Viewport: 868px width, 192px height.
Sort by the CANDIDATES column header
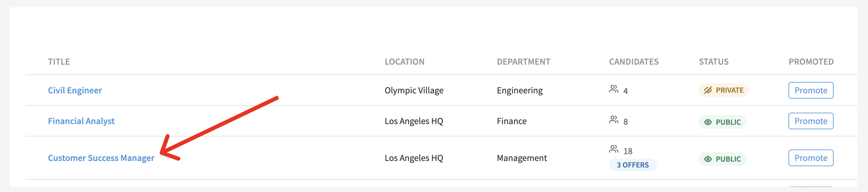(633, 62)
